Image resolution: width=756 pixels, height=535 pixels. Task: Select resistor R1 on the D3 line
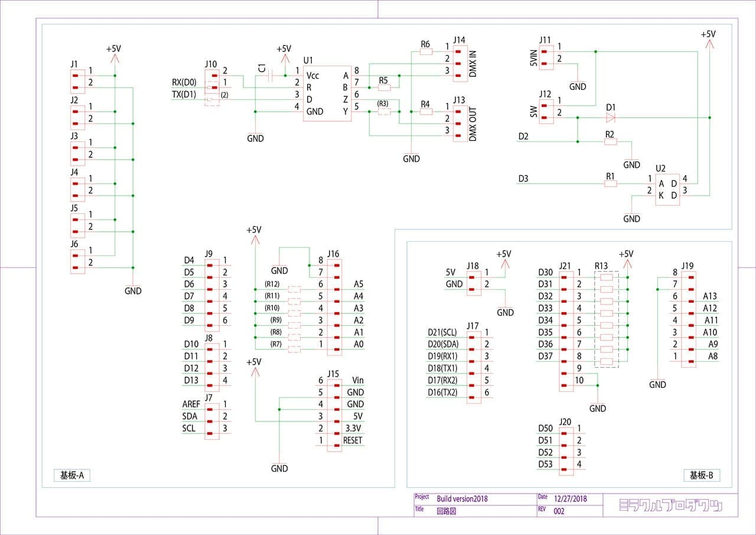coord(610,184)
